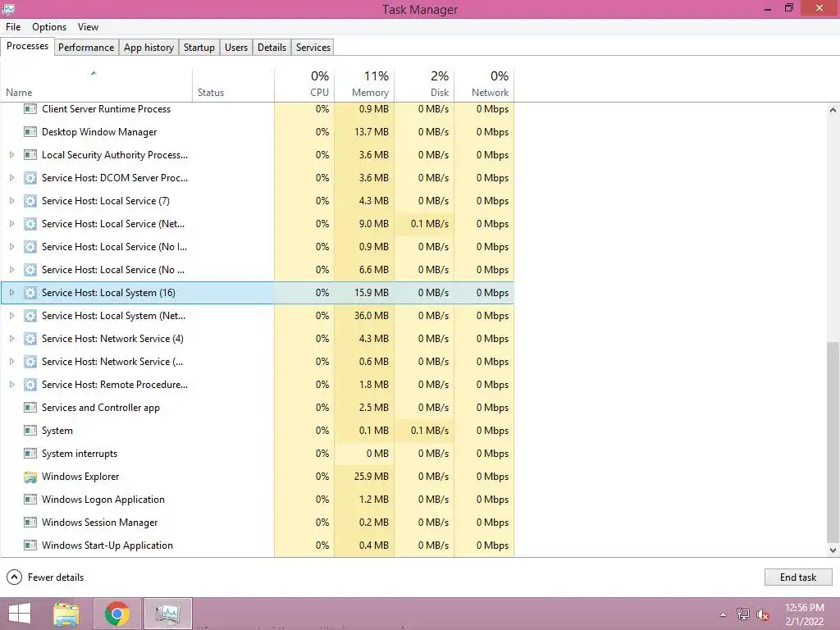Open the View menu
Viewport: 840px width, 630px height.
tap(88, 27)
